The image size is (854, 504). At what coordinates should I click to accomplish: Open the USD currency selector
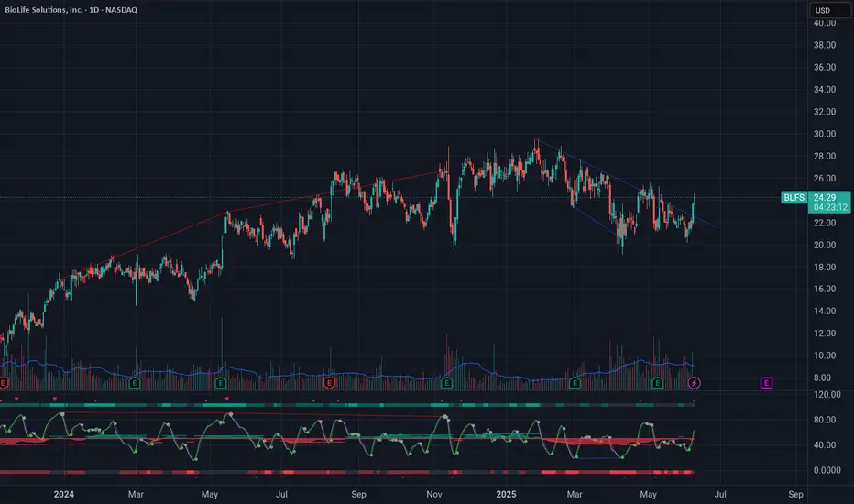(829, 10)
